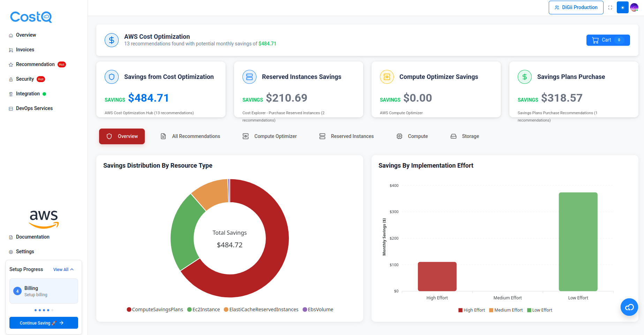Click the CostQ logo
Viewport: 644px width, 335px height.
click(x=31, y=17)
